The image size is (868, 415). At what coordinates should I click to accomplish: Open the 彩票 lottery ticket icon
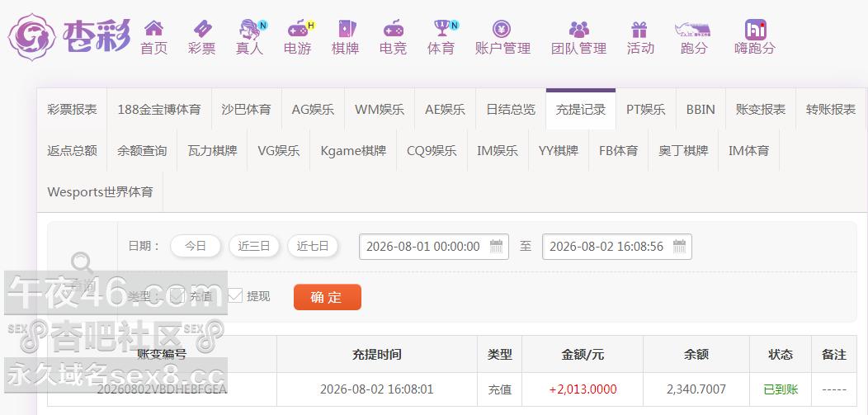(202, 28)
